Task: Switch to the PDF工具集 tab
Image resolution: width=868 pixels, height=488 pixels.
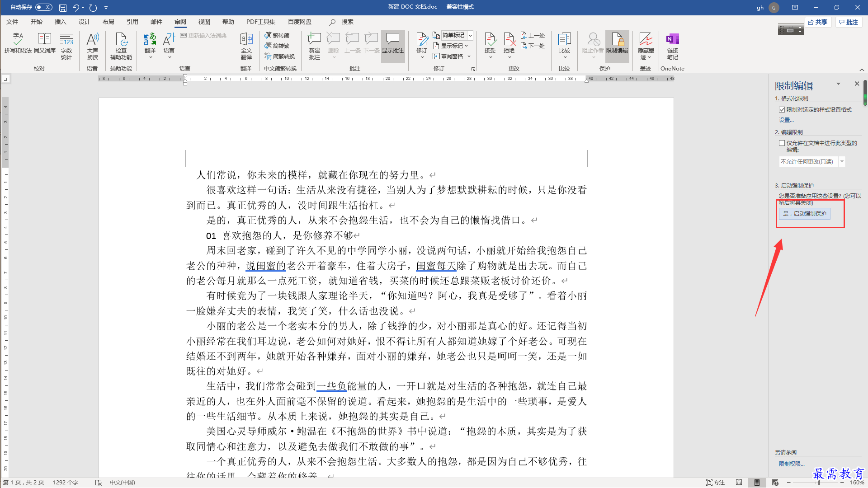Action: [x=261, y=22]
